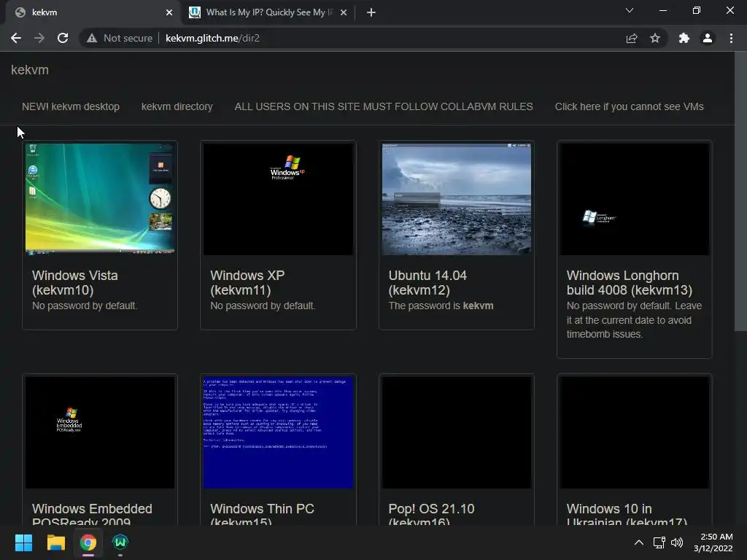Open the Not secure site warning
This screenshot has width=747, height=560.
coord(119,38)
